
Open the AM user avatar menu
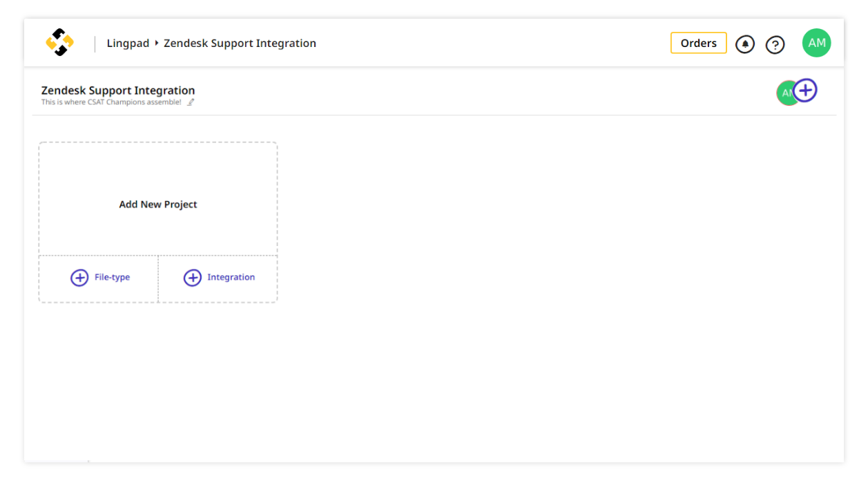[x=816, y=43]
